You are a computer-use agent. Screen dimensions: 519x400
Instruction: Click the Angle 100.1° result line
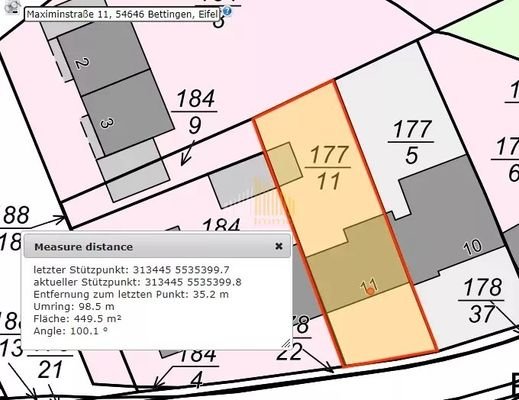(71, 331)
